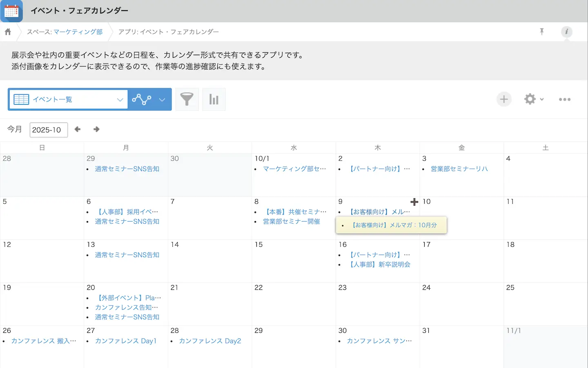Image resolution: width=588 pixels, height=368 pixels.
Task: Go to next month arrow
Action: click(96, 130)
